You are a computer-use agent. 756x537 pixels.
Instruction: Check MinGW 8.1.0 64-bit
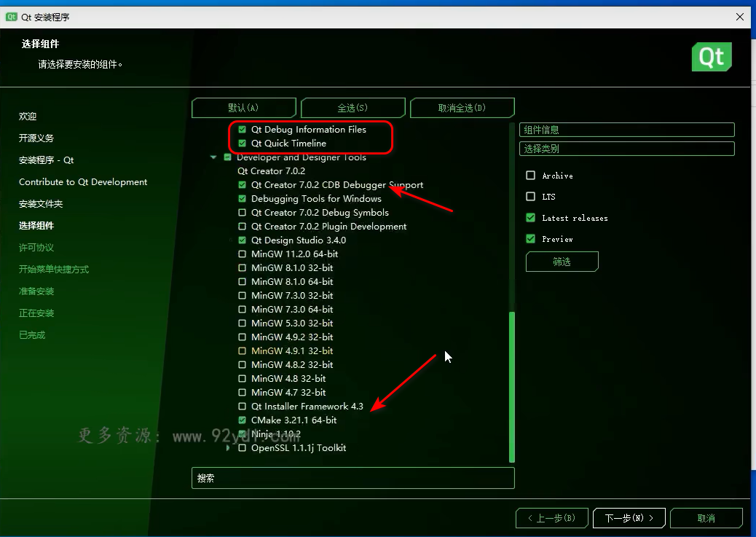pos(242,282)
